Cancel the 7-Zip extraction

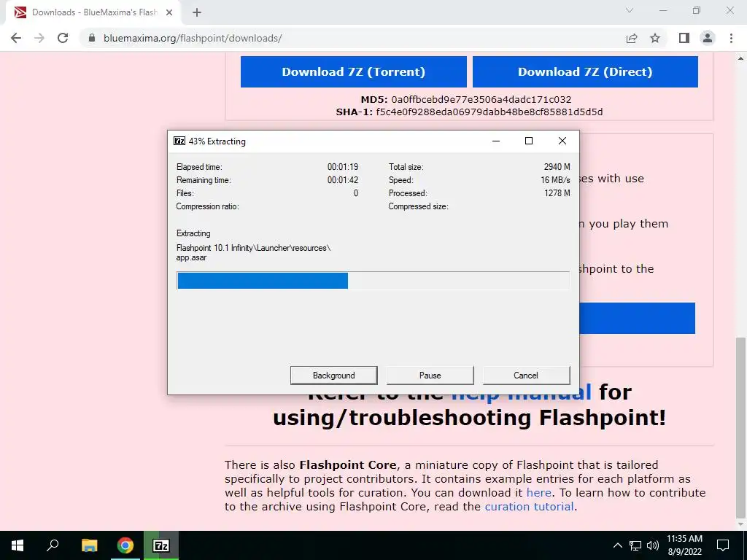point(526,376)
